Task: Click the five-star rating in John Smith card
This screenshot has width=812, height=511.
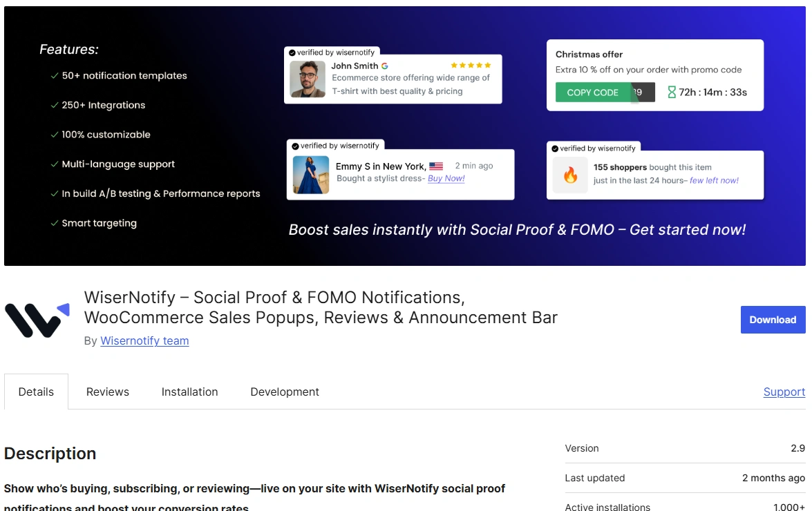Action: click(471, 66)
